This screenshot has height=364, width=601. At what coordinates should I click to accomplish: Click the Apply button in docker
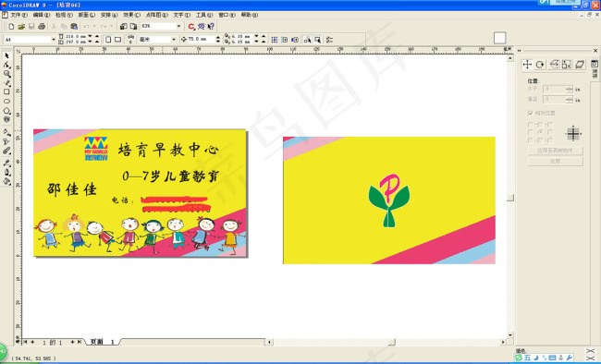point(555,162)
